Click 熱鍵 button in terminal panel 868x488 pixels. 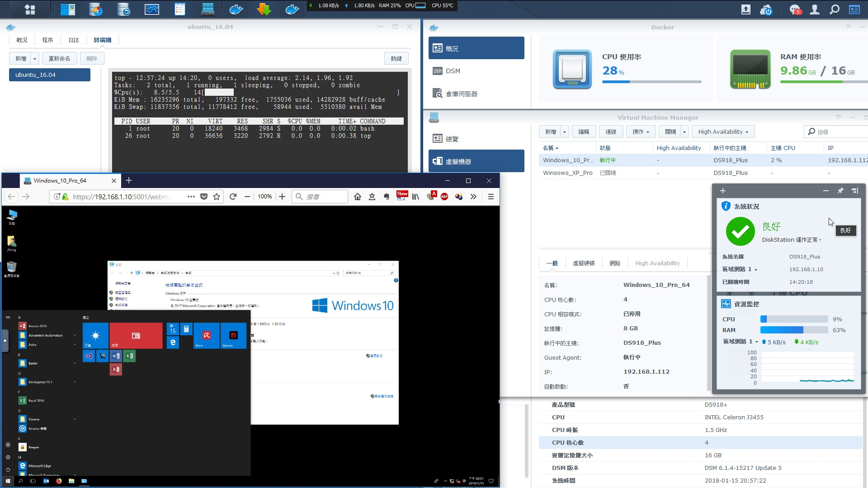click(396, 59)
